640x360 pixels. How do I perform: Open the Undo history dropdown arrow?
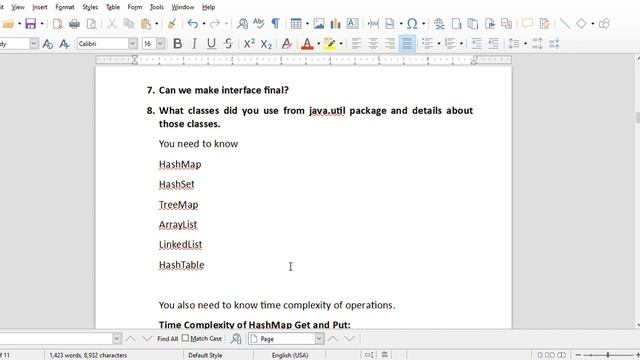204,24
